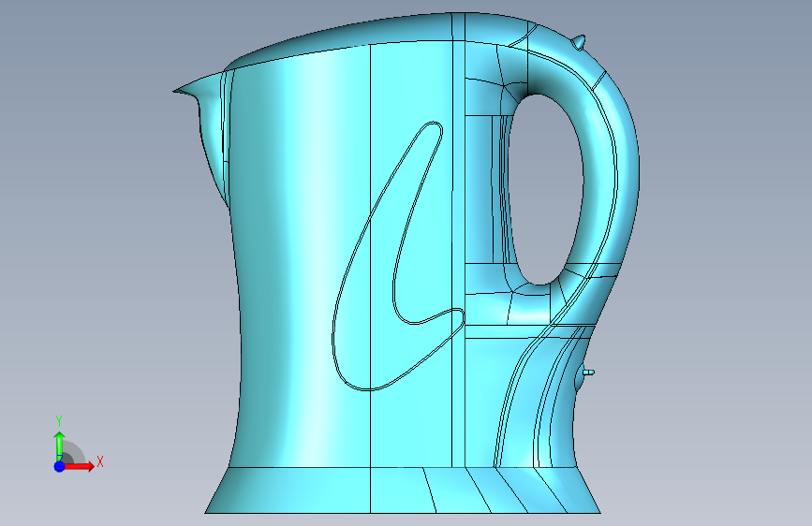This screenshot has width=812, height=526.
Task: Click the blue Z axis dot at the triad origin
Action: [60, 466]
